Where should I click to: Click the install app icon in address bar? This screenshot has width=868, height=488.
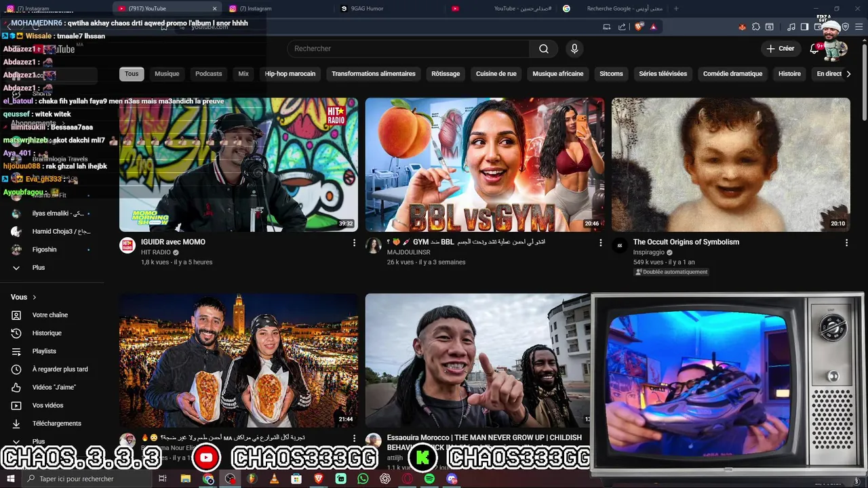pyautogui.click(x=606, y=27)
